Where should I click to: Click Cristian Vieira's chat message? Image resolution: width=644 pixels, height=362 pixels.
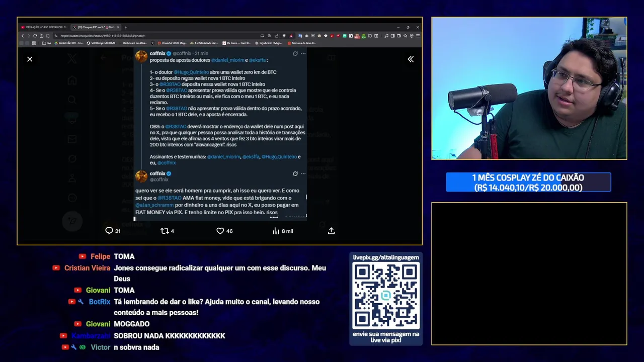click(220, 273)
